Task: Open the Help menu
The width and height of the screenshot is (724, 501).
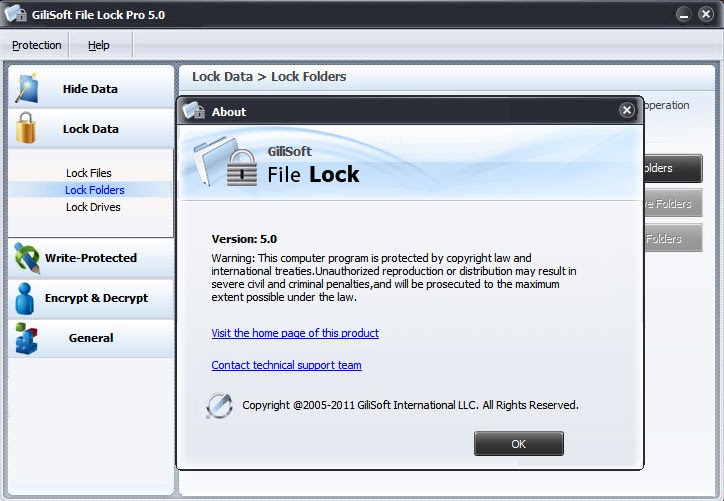Action: pos(99,45)
